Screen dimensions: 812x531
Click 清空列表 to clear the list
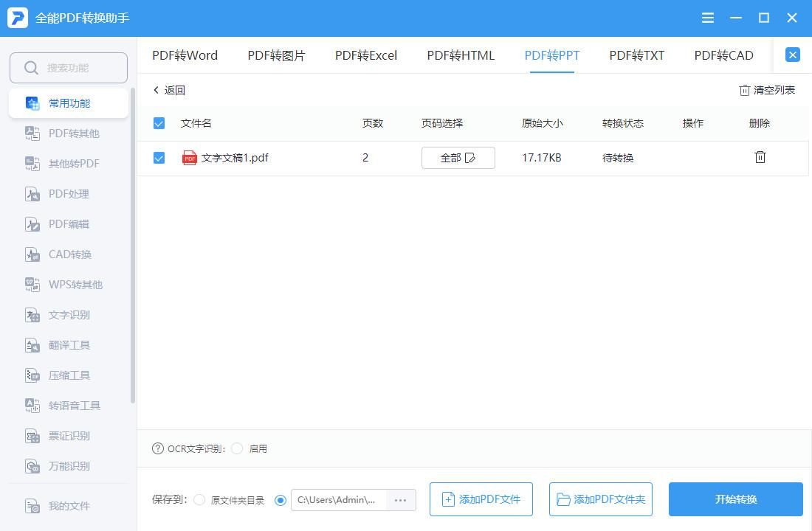(767, 90)
